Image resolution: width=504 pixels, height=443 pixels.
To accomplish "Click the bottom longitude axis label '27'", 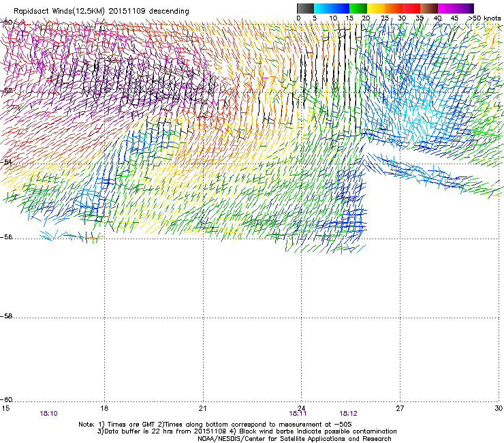I will pos(400,408).
